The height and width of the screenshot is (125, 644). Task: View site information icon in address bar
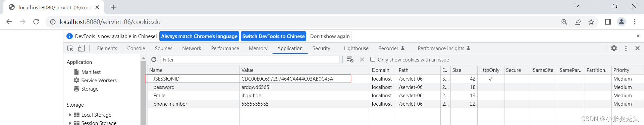pyautogui.click(x=53, y=22)
